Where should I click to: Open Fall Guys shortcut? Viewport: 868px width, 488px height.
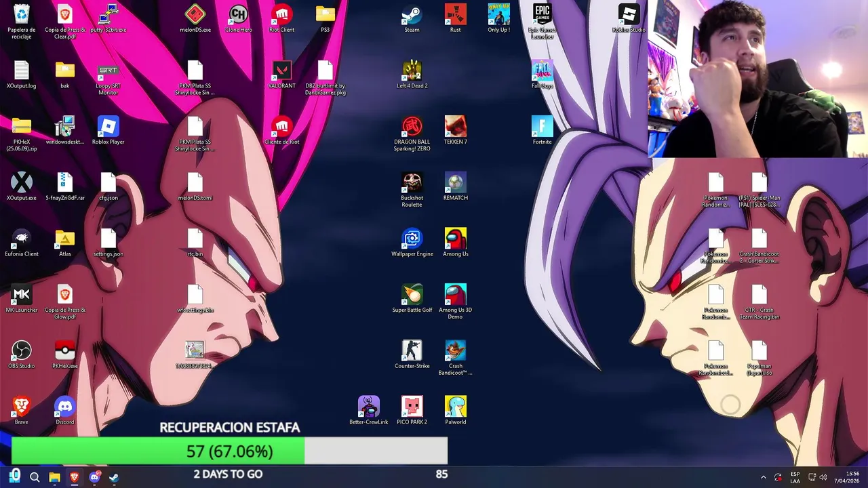(542, 75)
